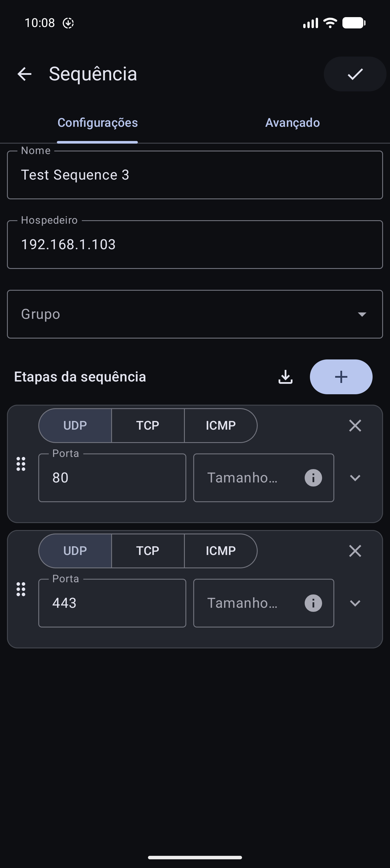The image size is (390, 868).
Task: Select ICMP for the port 80 step
Action: 221,426
